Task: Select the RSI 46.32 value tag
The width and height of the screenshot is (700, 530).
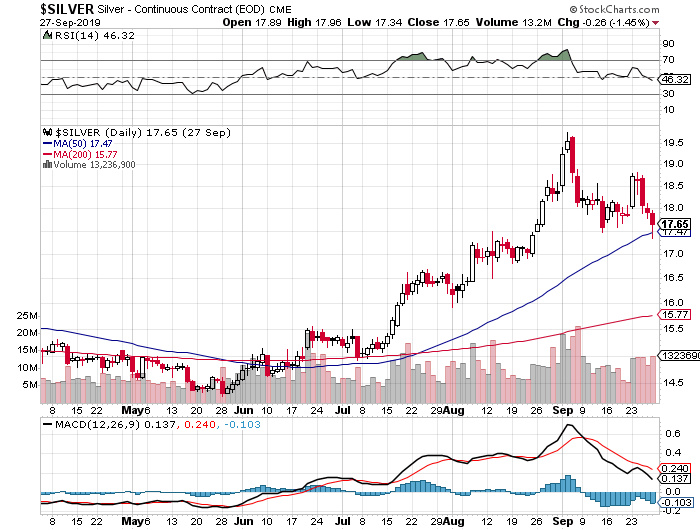Action: (x=674, y=78)
